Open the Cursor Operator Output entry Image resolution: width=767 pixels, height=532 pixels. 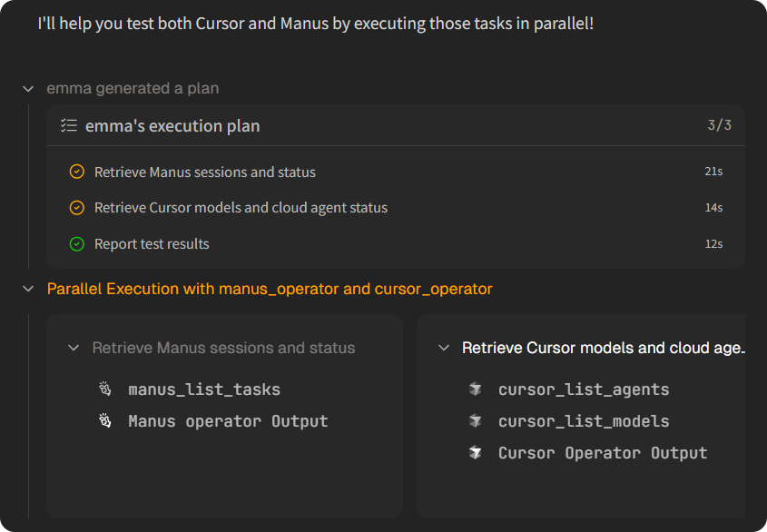tap(603, 453)
